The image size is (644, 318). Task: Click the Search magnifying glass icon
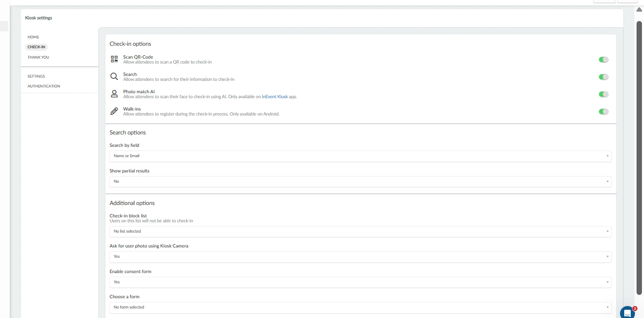click(x=114, y=77)
